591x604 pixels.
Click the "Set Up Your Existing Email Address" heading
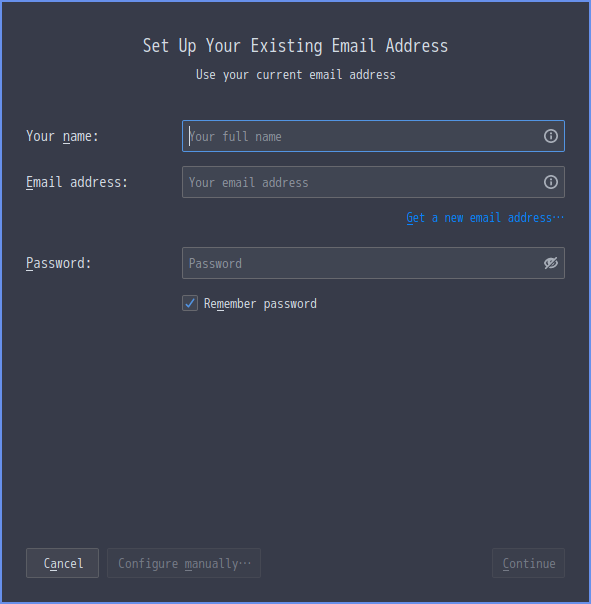coord(296,46)
